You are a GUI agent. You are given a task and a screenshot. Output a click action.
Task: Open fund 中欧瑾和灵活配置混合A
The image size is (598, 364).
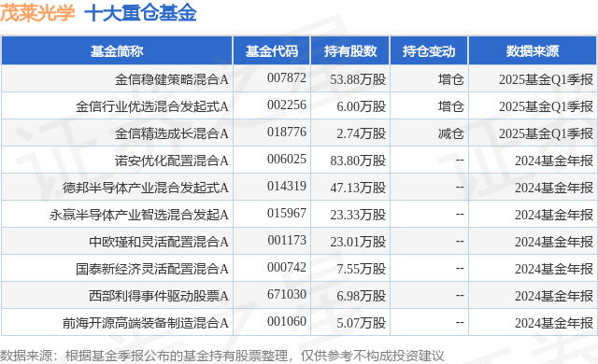[159, 242]
